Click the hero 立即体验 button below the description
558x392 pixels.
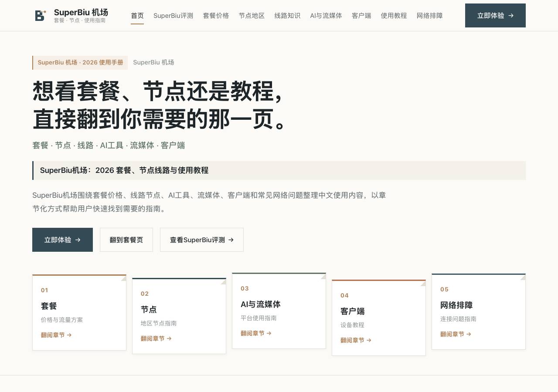(62, 240)
